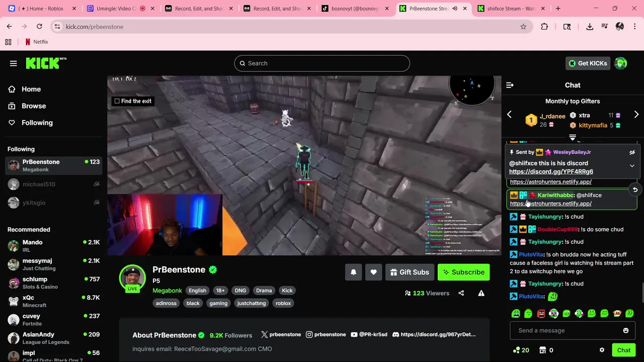Report the stream via the warning triangle icon

[x=481, y=293]
